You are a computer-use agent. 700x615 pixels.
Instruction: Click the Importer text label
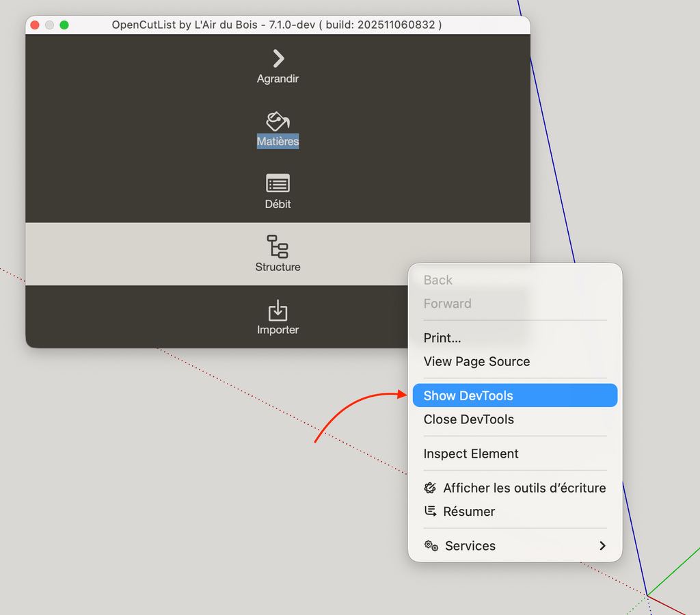coord(278,330)
